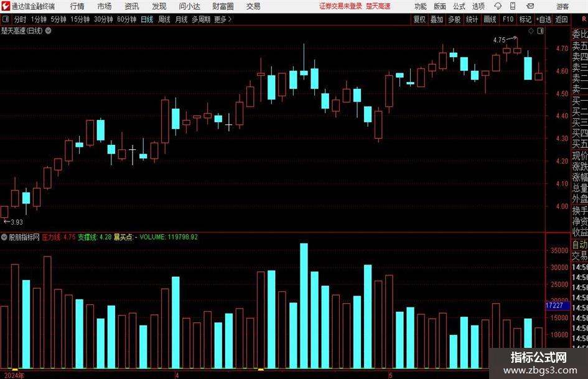This screenshot has width=588, height=379.
Task: Click the red R icon at right edge
Action: [x=584, y=19]
